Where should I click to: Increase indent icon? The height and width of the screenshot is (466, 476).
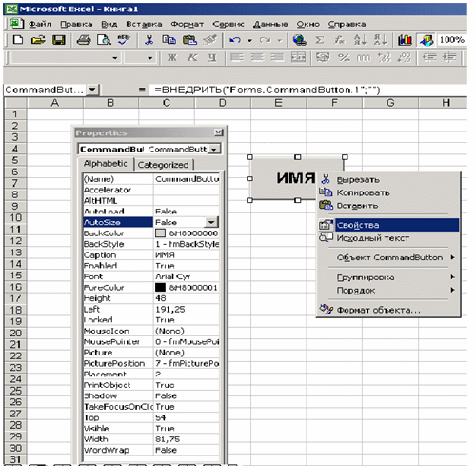click(449, 57)
